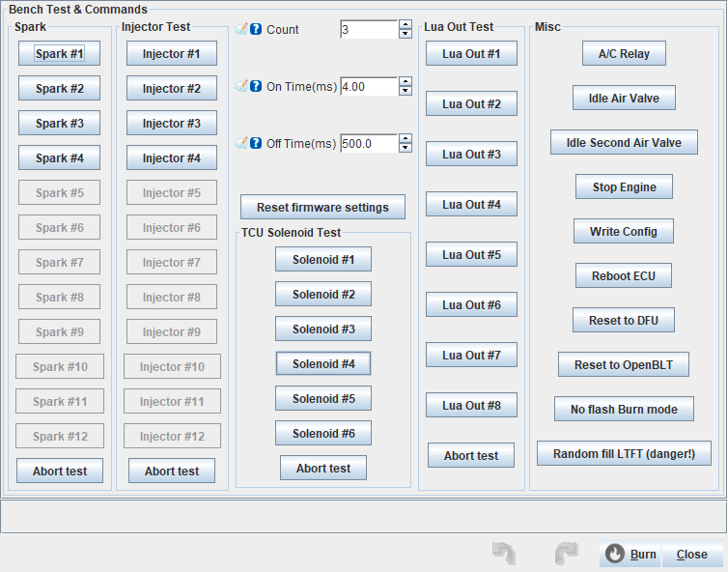Decrease the Count value with down arrow

[x=406, y=34]
